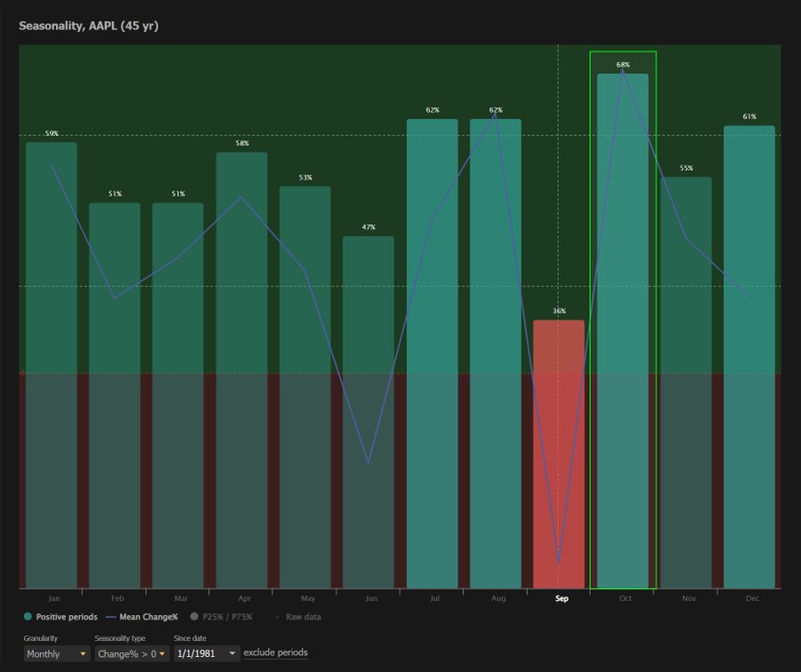The image size is (801, 672).
Task: Click the red September bar showing 36%
Action: [561, 445]
